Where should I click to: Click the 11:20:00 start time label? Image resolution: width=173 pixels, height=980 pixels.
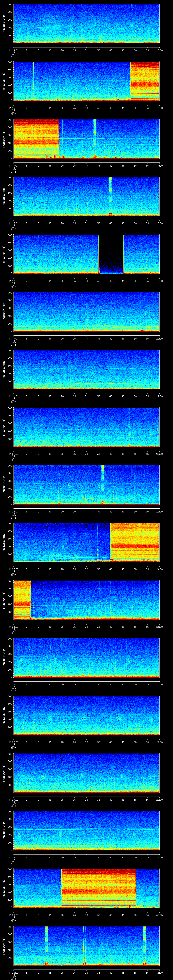click(x=13, y=396)
